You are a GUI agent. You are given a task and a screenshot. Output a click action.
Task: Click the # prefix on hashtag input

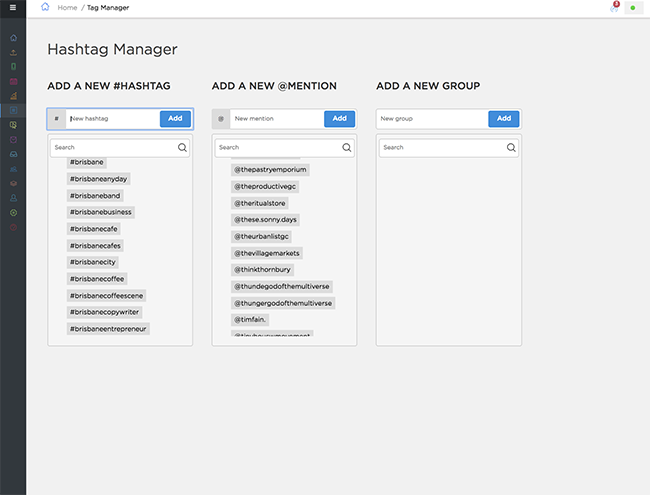57,119
